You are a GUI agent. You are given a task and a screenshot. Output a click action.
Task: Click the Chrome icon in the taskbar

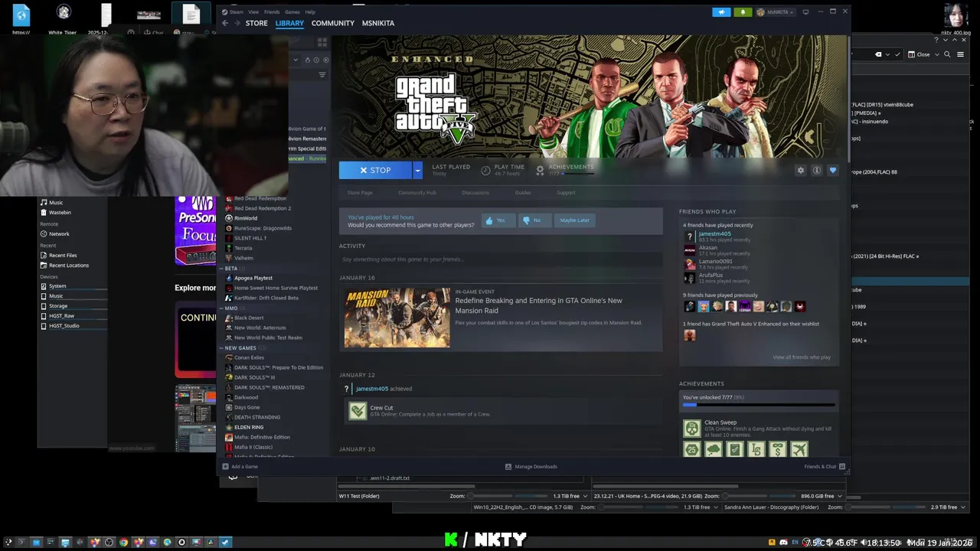point(123,543)
